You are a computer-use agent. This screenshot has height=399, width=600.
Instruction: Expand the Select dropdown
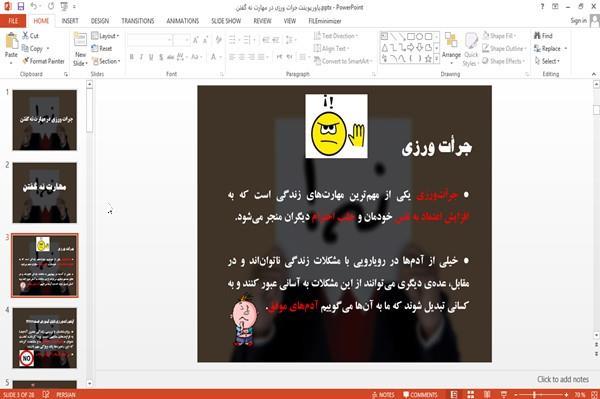pos(548,61)
